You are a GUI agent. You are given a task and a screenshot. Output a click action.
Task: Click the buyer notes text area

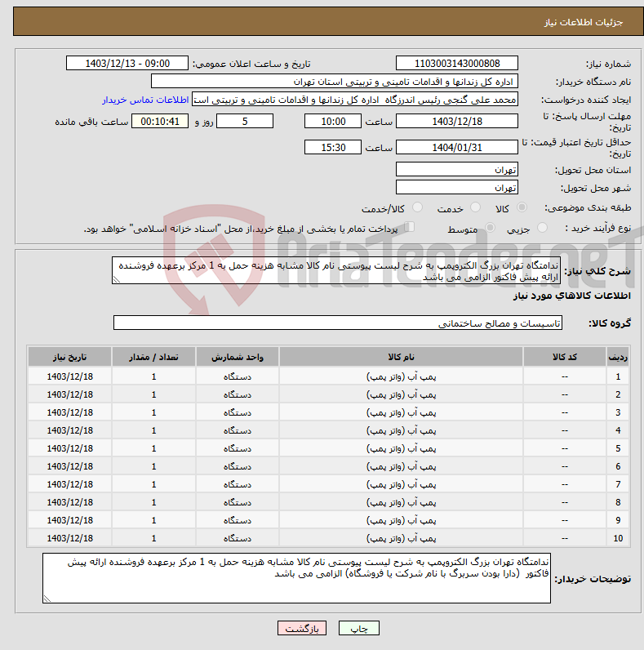point(297,578)
